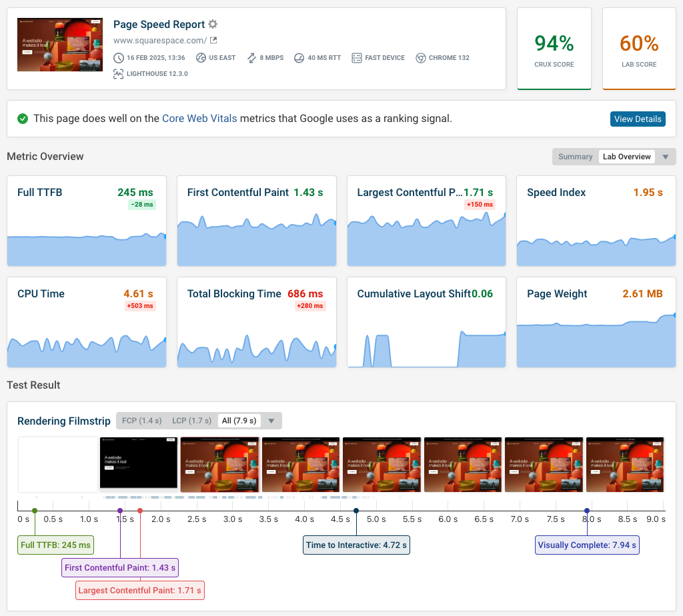Open the Full TTFB metric card
The image size is (683, 616).
pos(87,221)
